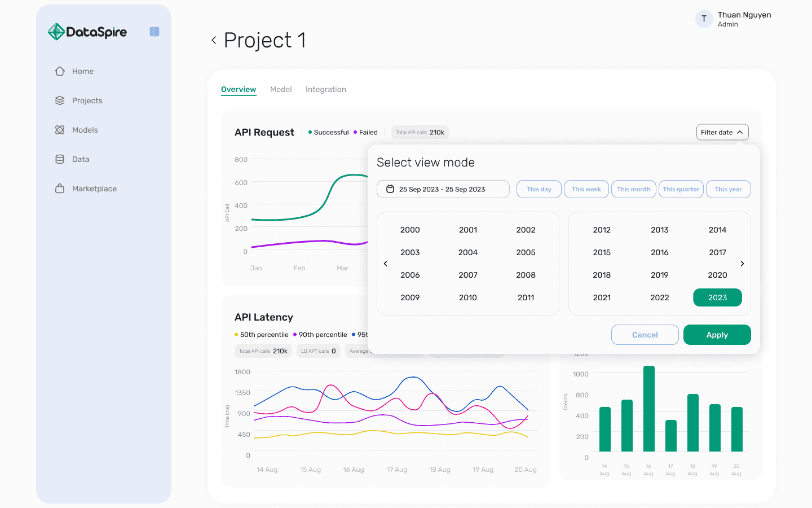
Task: Go back using arrow beside Project 1
Action: coord(214,40)
